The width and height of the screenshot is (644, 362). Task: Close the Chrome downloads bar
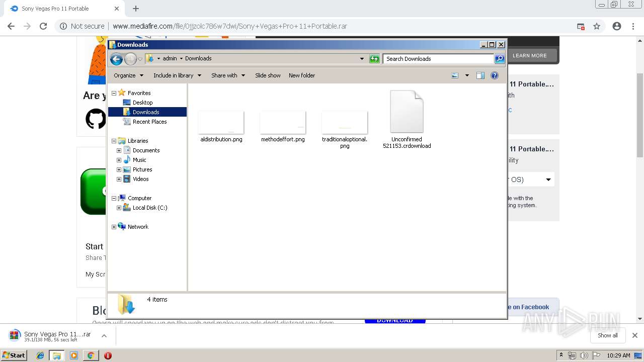pyautogui.click(x=635, y=335)
